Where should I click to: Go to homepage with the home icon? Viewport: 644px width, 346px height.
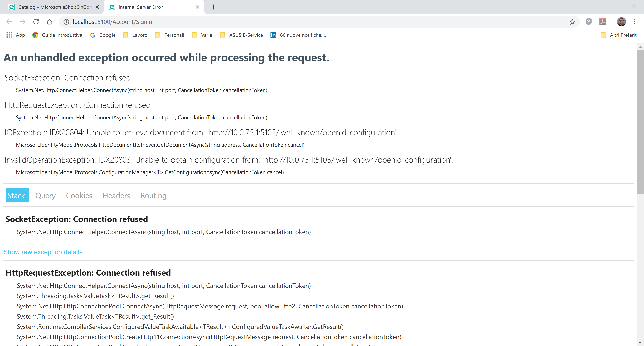pos(49,22)
